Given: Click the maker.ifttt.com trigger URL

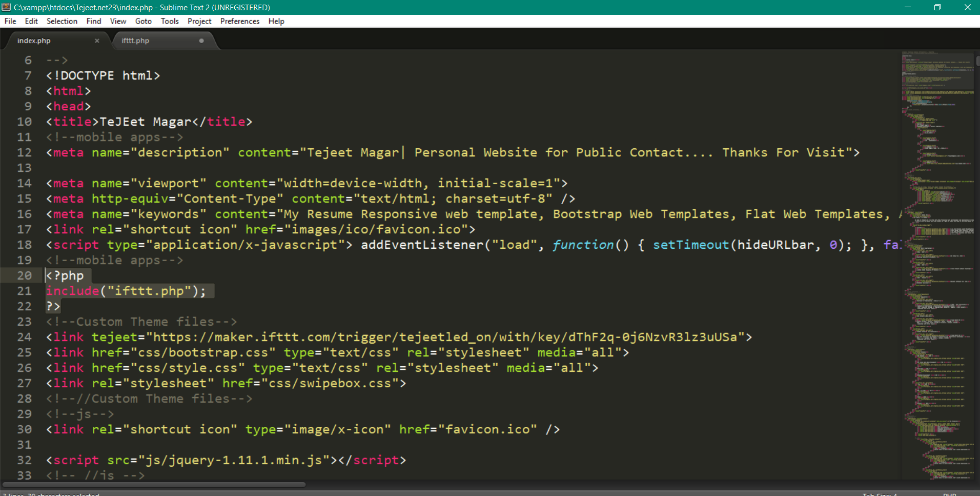Looking at the screenshot, I should 445,337.
